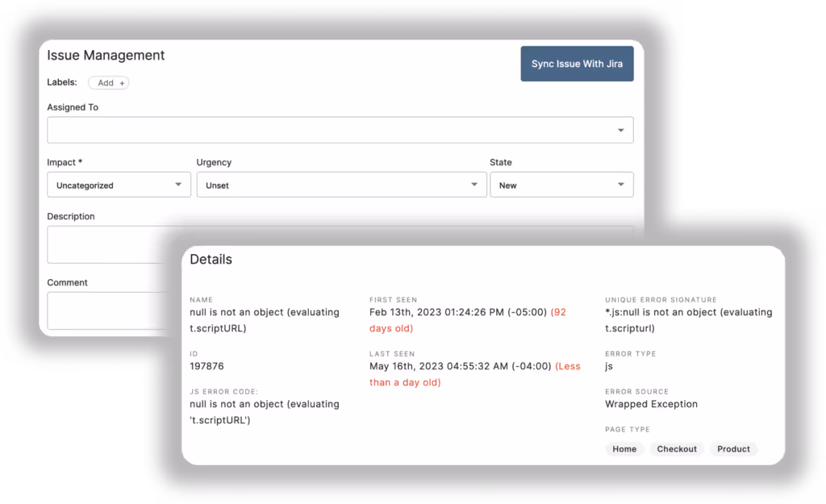The image size is (826, 504).
Task: Click the Issue Management header
Action: click(104, 55)
